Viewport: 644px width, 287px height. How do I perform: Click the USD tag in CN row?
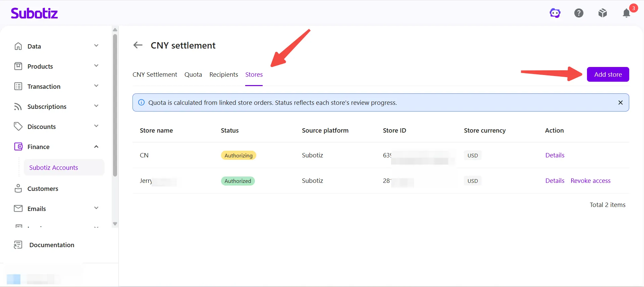473,155
